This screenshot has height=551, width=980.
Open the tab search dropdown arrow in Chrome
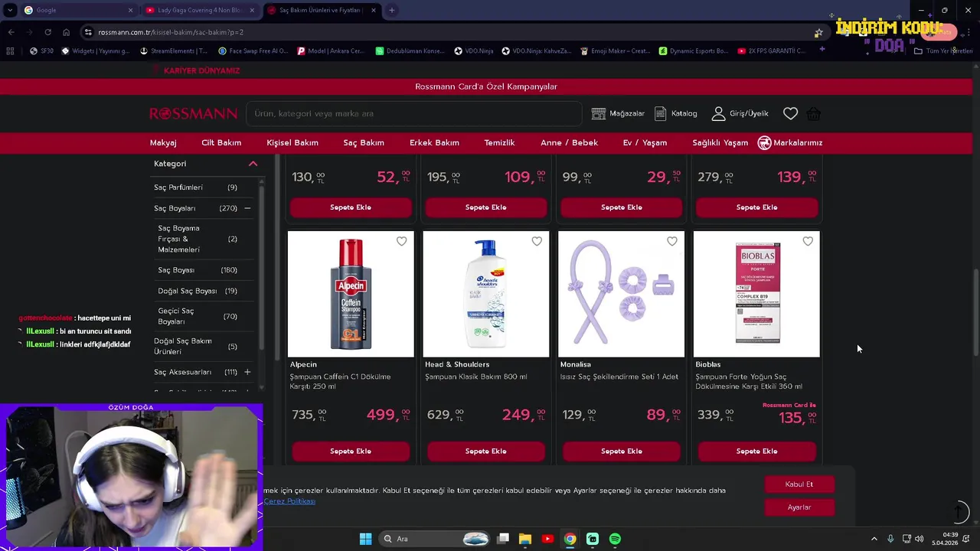[9, 10]
